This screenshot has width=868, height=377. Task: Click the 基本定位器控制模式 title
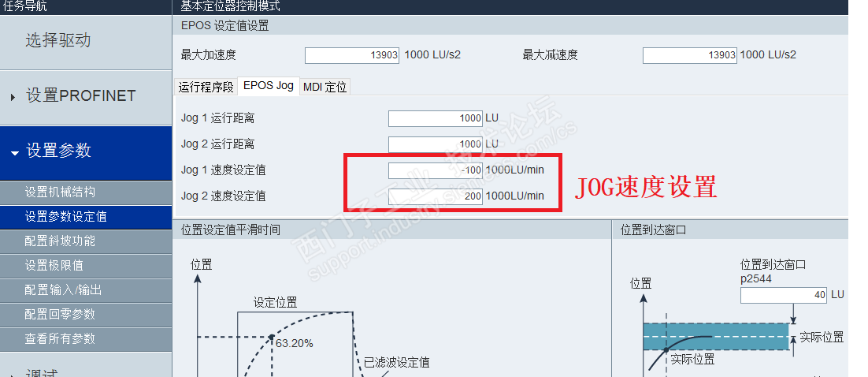[230, 6]
